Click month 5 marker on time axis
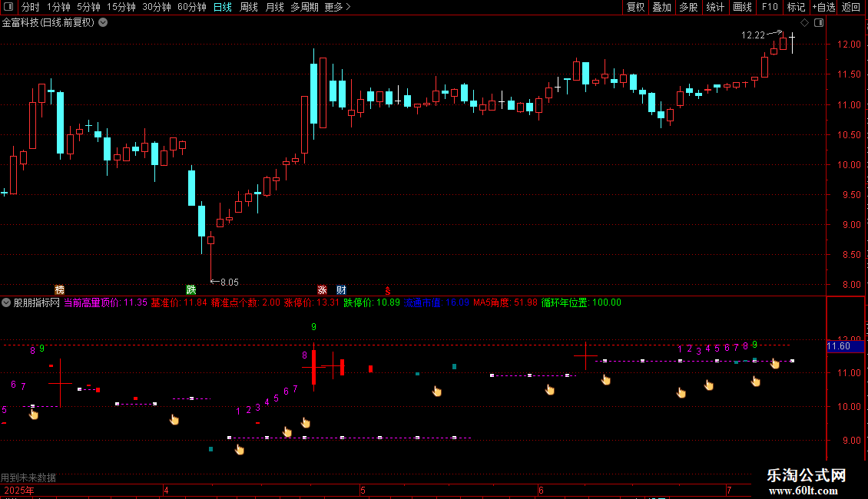Viewport: 868px width, 499px height. [363, 490]
